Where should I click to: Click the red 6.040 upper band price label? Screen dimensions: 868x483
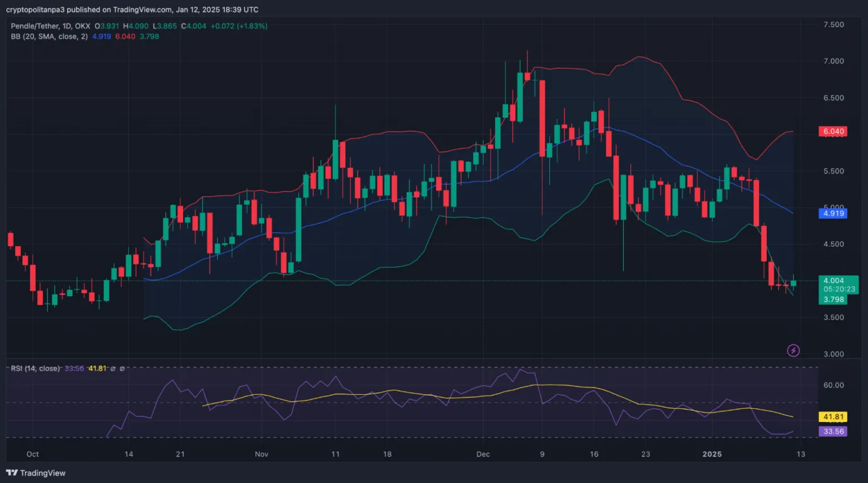click(x=833, y=131)
